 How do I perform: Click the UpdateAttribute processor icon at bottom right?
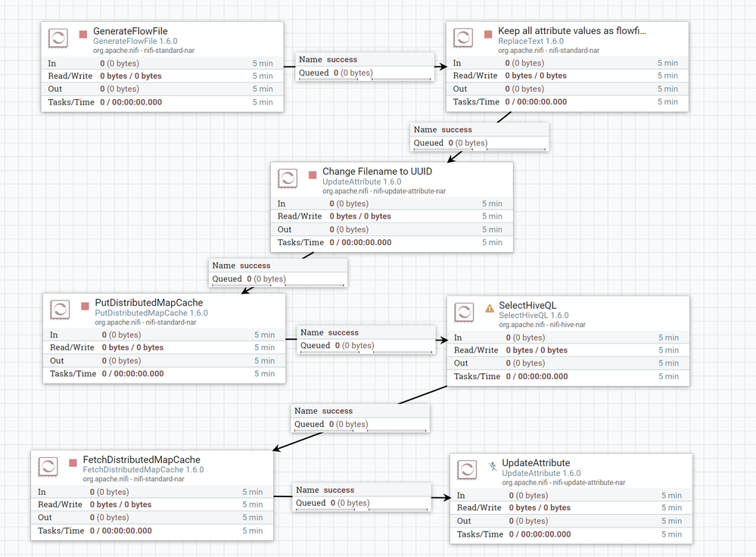pyautogui.click(x=467, y=470)
